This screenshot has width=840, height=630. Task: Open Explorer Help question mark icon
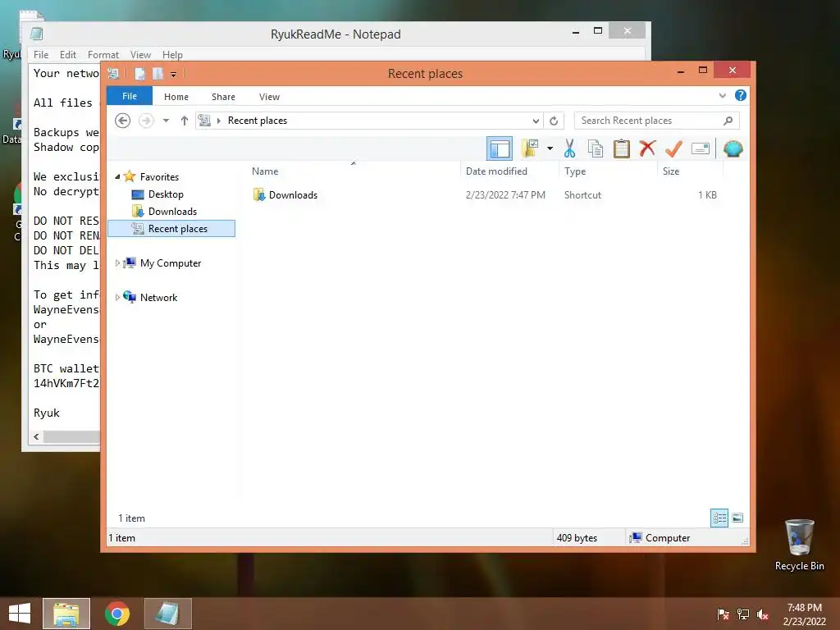[741, 95]
